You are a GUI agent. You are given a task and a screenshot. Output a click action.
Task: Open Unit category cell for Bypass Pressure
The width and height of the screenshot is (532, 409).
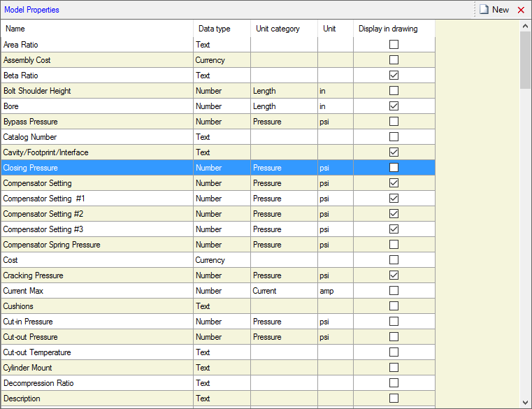coord(283,122)
